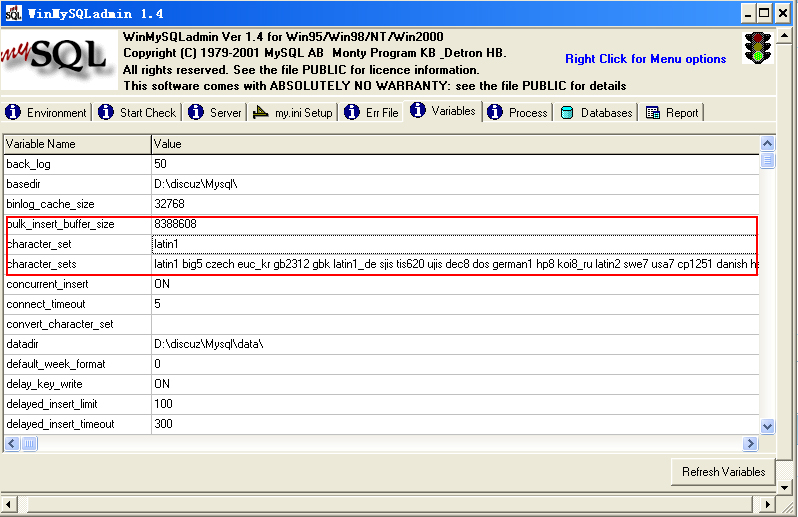The image size is (798, 517).
Task: Click the Process tab info icon
Action: [495, 112]
